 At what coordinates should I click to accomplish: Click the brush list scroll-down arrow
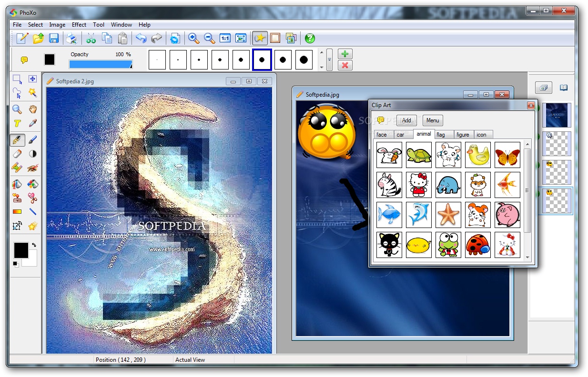(x=322, y=67)
